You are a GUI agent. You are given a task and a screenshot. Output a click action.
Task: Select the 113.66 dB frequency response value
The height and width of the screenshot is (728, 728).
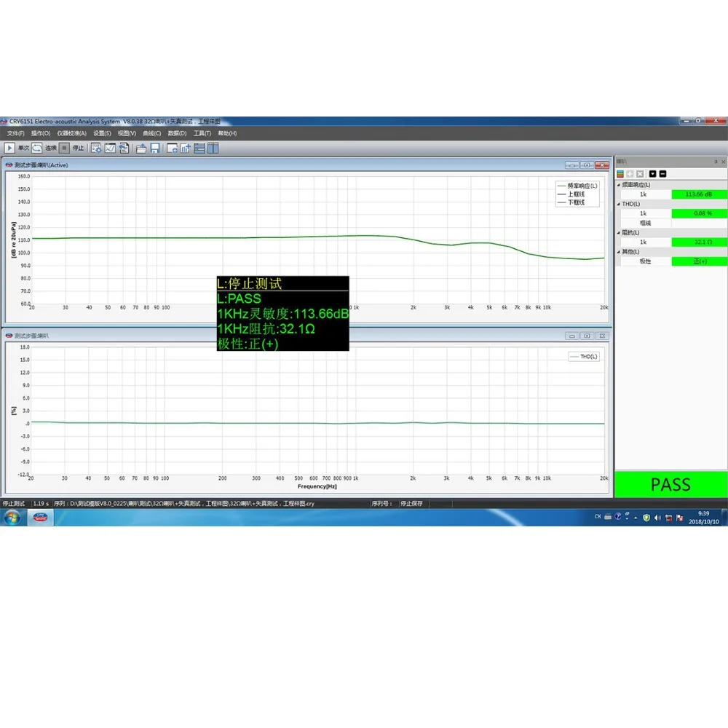[x=699, y=194]
